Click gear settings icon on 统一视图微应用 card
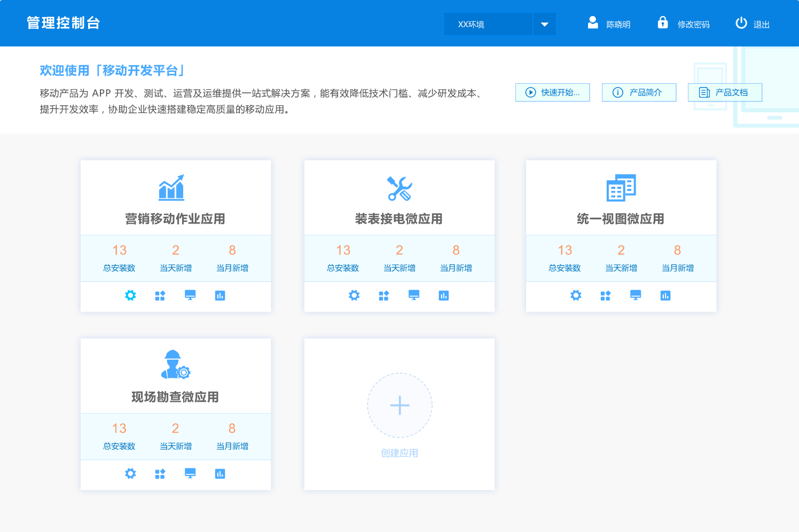 pos(576,296)
